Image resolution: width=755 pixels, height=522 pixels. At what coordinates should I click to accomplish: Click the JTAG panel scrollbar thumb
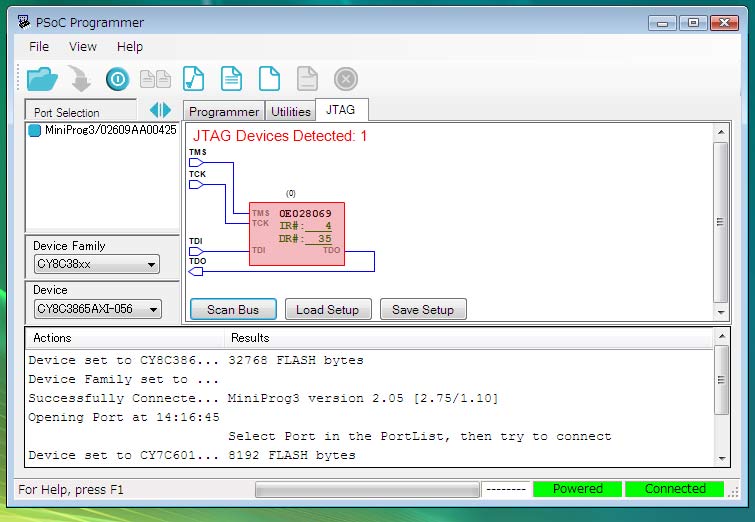click(x=721, y=222)
